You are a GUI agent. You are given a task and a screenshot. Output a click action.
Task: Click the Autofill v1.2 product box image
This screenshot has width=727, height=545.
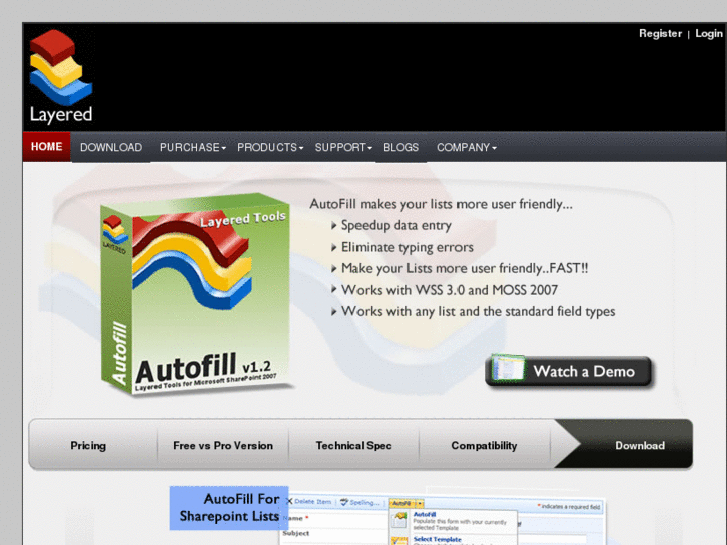click(x=195, y=295)
